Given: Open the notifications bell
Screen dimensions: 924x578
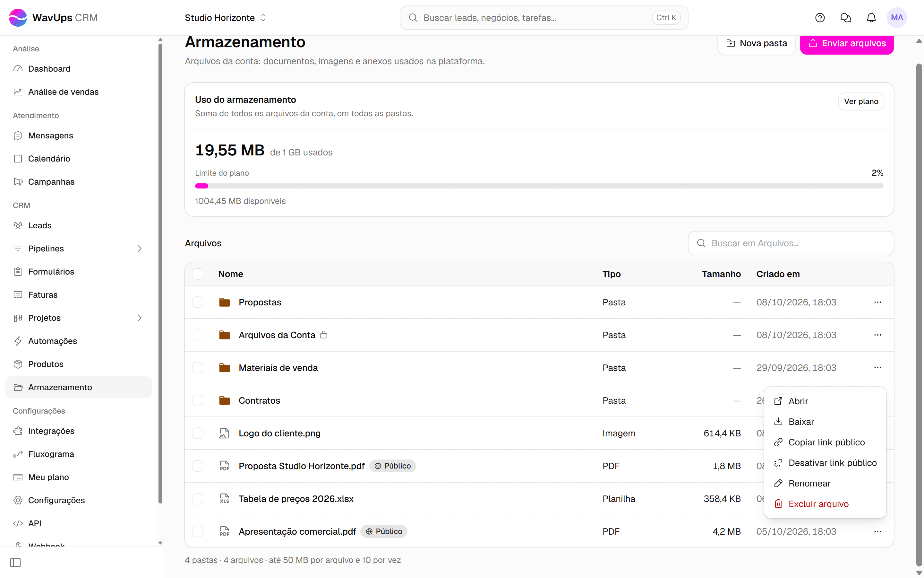Looking at the screenshot, I should point(871,18).
